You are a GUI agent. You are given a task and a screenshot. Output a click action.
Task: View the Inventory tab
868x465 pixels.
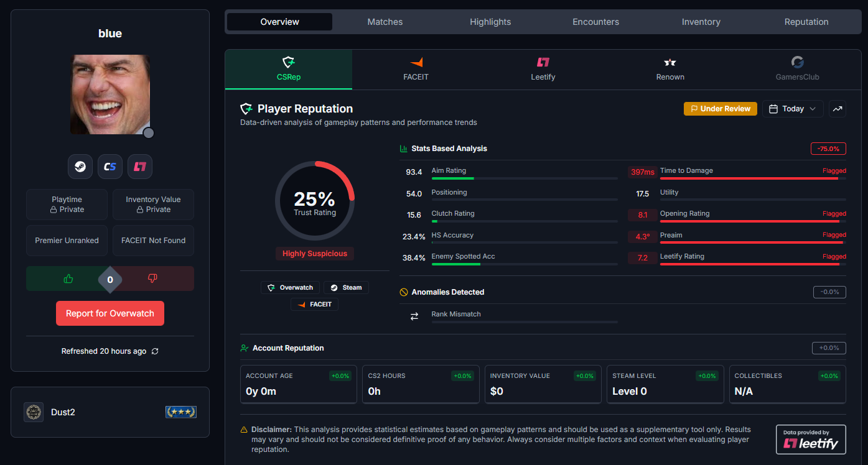tap(701, 22)
